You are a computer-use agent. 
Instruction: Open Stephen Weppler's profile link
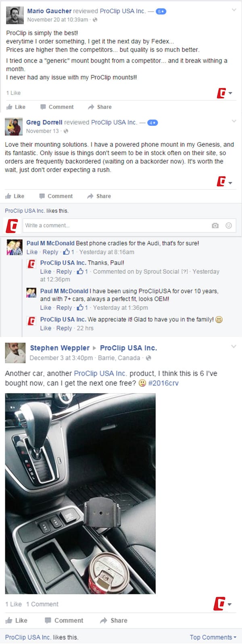60,348
